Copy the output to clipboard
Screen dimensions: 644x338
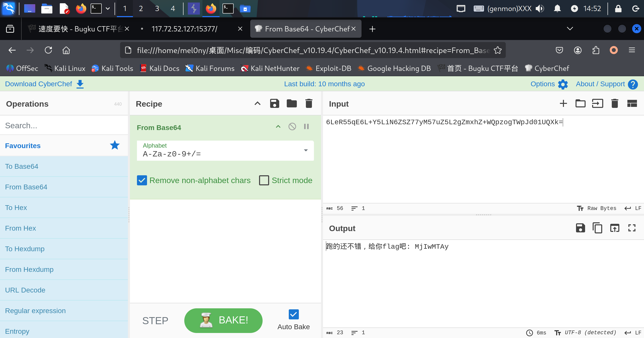pos(597,228)
